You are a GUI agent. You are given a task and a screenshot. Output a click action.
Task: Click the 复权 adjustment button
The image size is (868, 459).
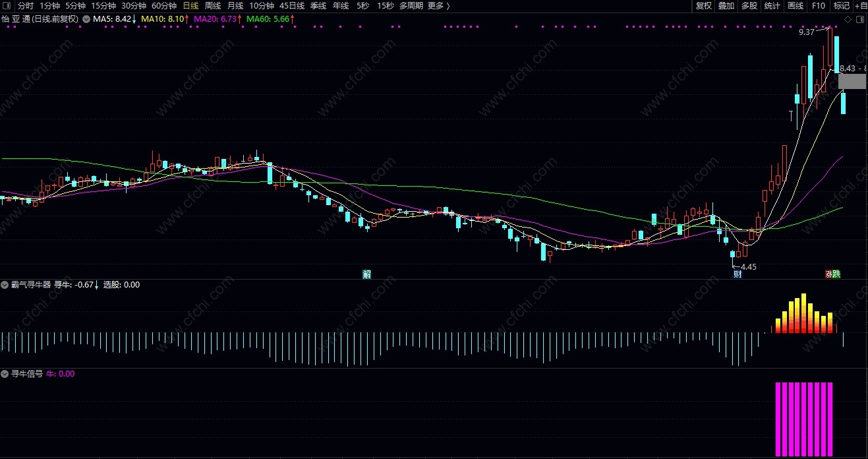704,6
